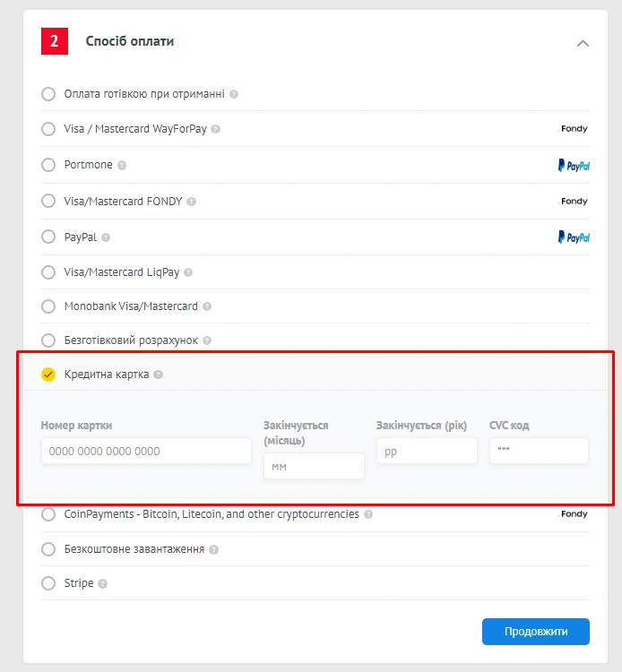Collapse the Спосіб оплати section chevron

tap(583, 43)
